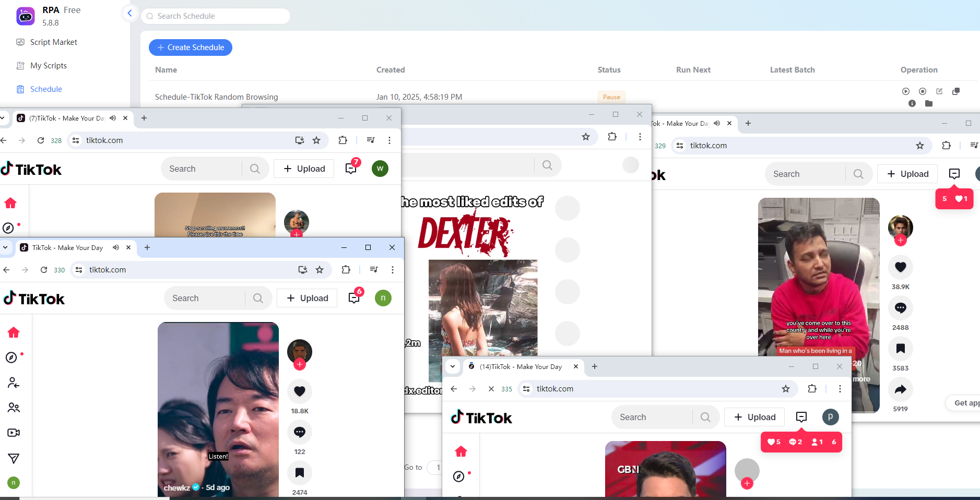
Task: Open Following icon in window 330 sidebar
Action: coord(14,383)
